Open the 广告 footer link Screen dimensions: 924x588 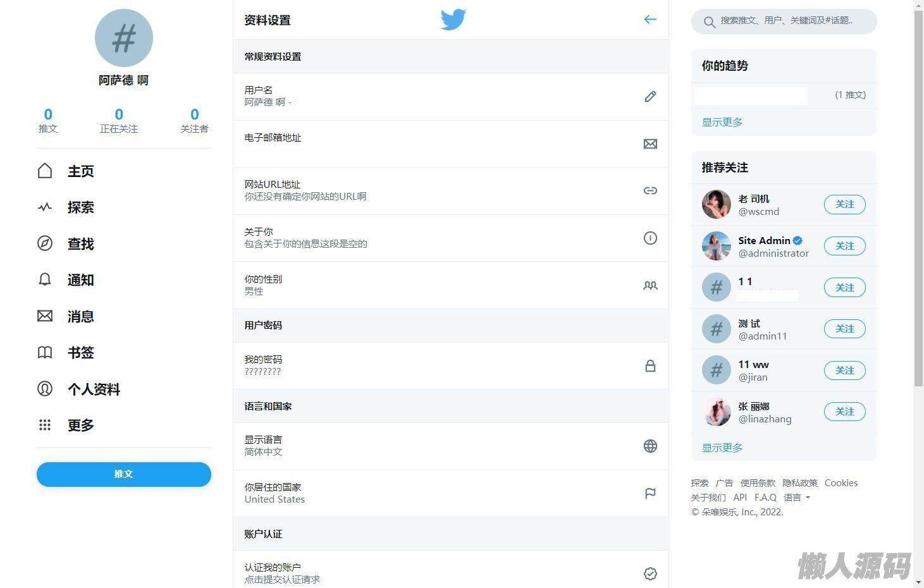[x=724, y=483]
